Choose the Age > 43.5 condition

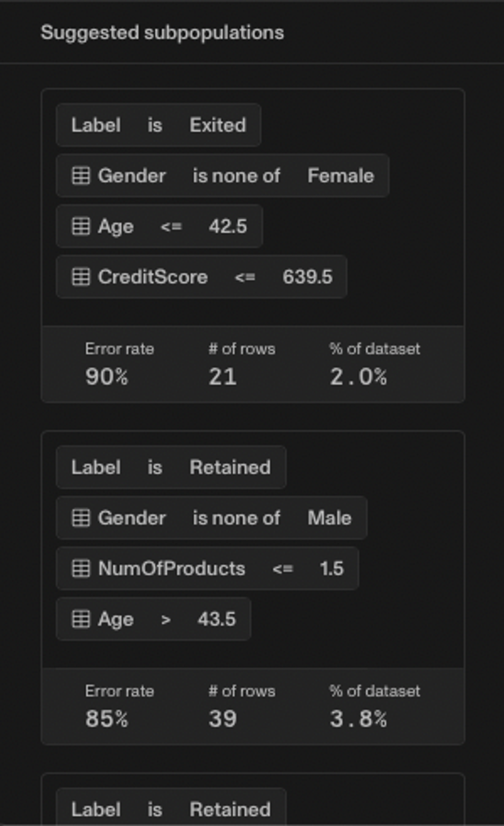coord(154,619)
